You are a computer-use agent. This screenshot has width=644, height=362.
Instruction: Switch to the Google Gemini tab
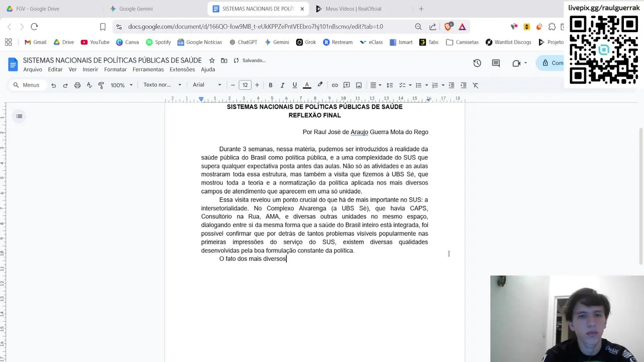(136, 9)
